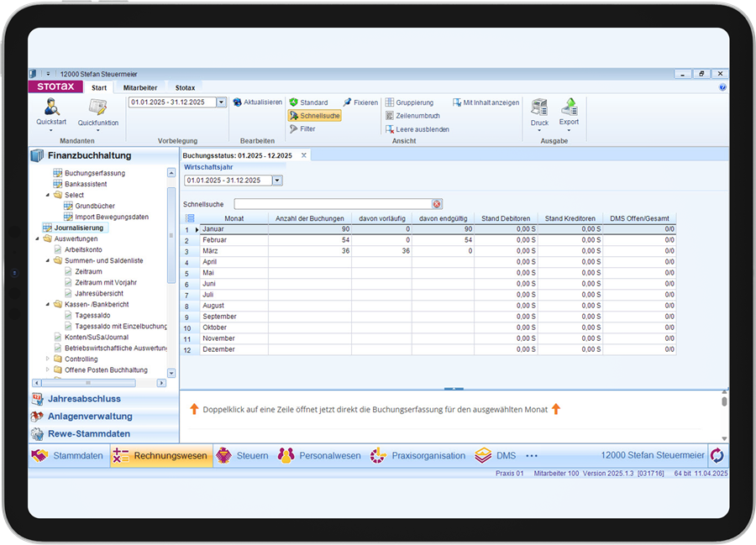Collapse the Summen- und Saldenliste folder
The image size is (756, 545).
(x=48, y=260)
